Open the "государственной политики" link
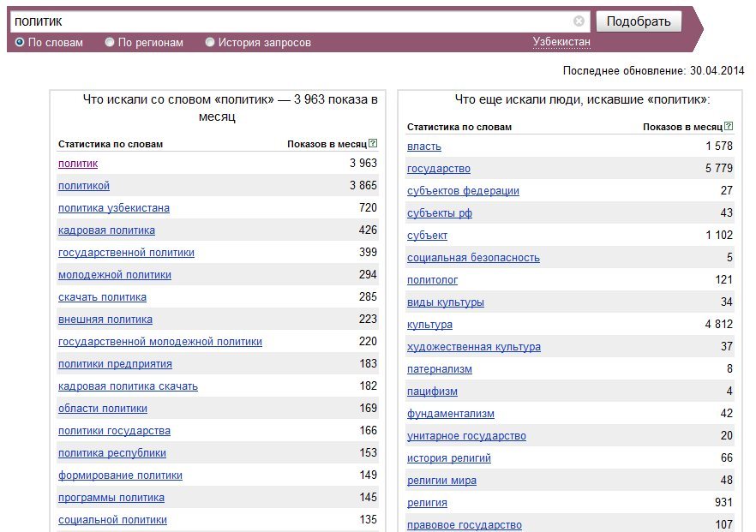 126,253
